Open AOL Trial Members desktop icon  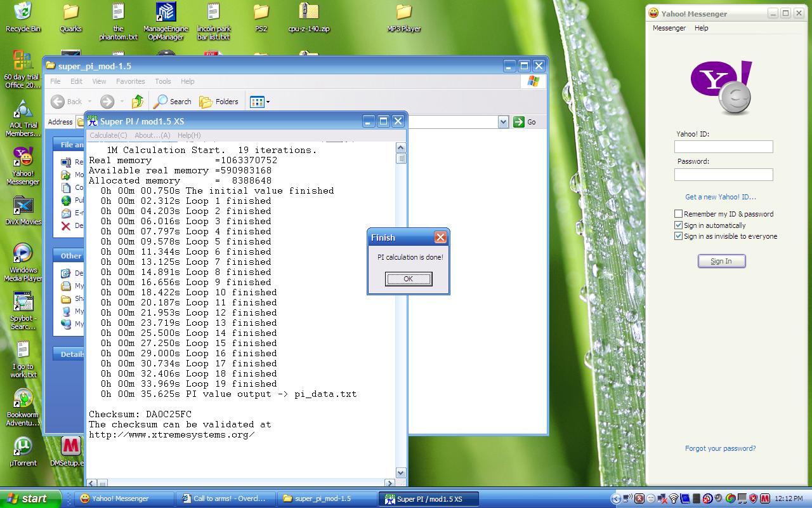(23, 118)
